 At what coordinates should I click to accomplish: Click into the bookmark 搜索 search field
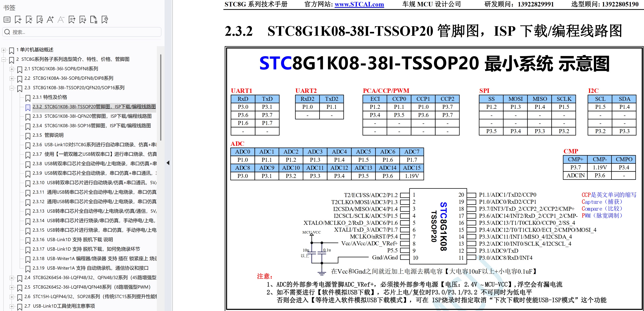click(x=82, y=32)
